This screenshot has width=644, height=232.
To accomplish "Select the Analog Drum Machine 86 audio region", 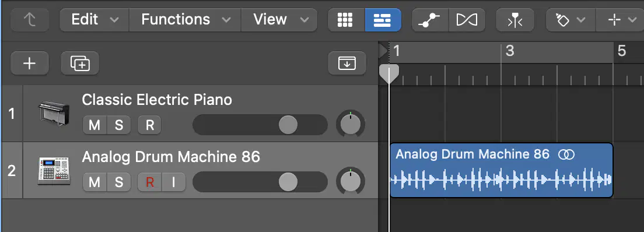I will (501, 170).
